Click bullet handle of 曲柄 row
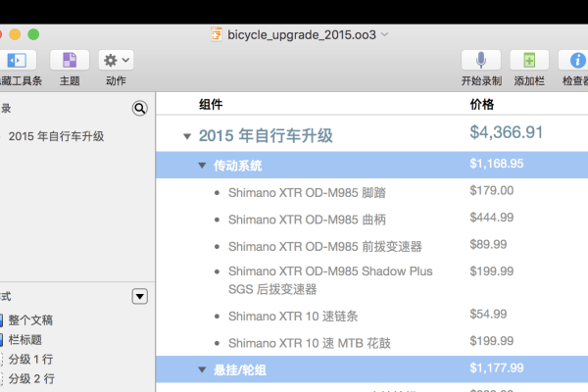Screen dimensions: 588x392 pos(217,220)
